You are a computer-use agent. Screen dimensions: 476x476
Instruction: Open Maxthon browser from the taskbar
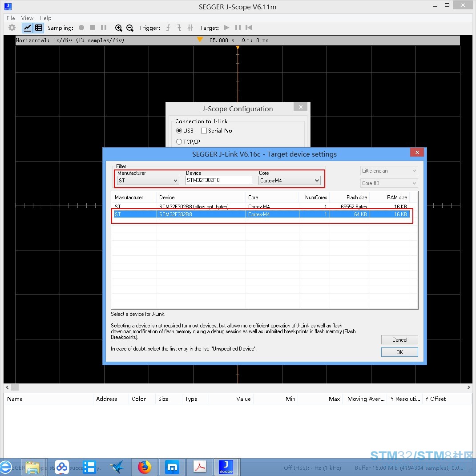(x=172, y=467)
